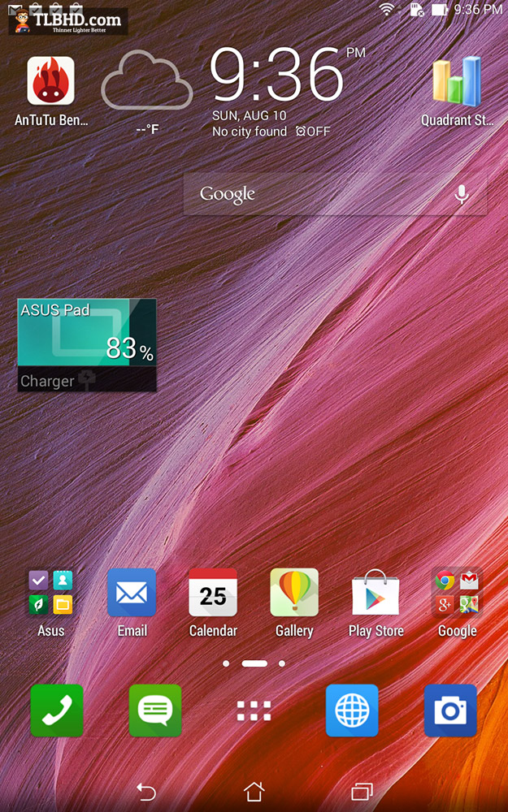Open the AnTuTu Benchmark app
Image resolution: width=508 pixels, height=812 pixels.
pos(50,82)
